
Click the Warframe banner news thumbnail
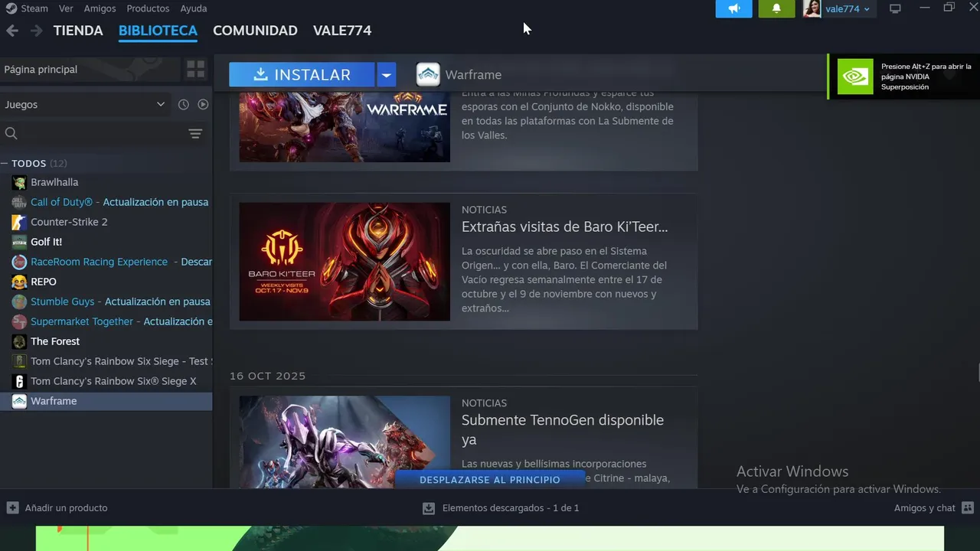(345, 127)
